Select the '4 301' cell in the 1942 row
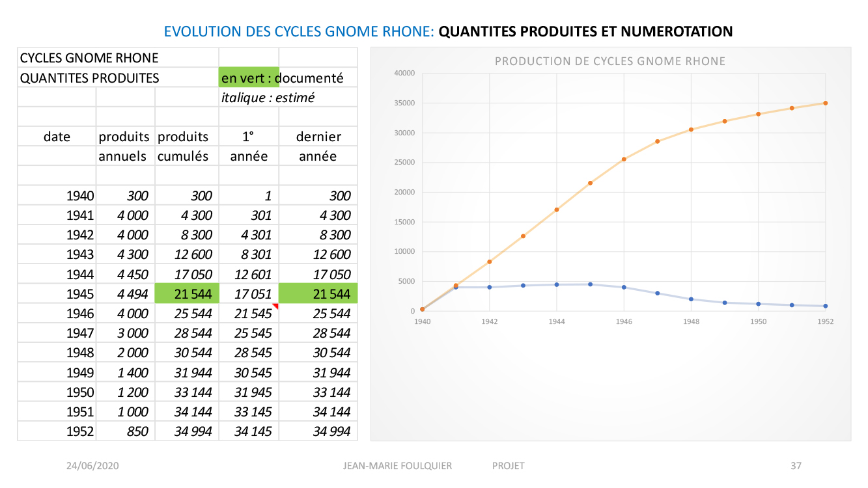The height and width of the screenshot is (488, 868). click(249, 234)
